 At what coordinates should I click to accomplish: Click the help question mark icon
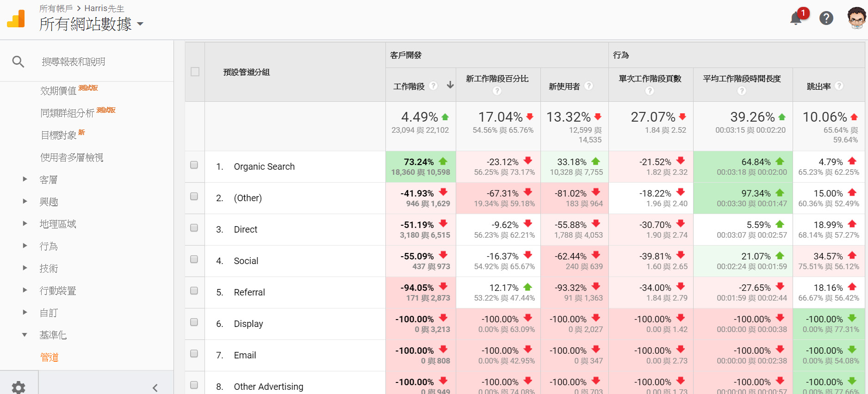click(x=826, y=18)
